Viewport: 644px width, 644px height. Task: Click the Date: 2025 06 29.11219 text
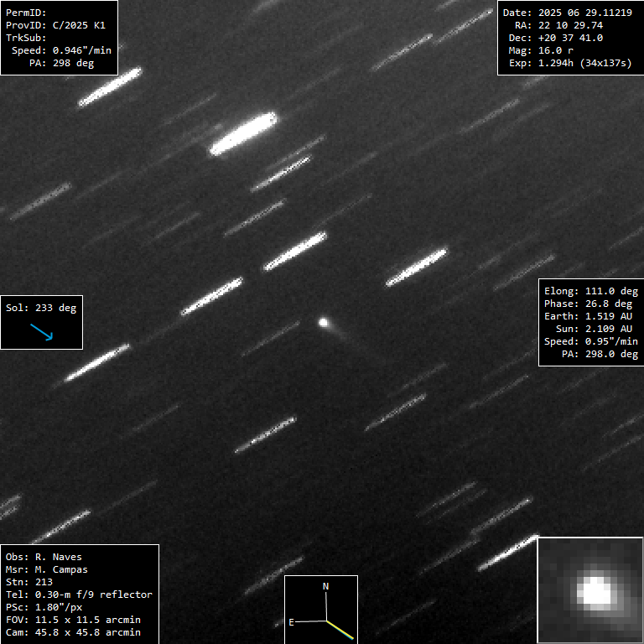pyautogui.click(x=568, y=13)
